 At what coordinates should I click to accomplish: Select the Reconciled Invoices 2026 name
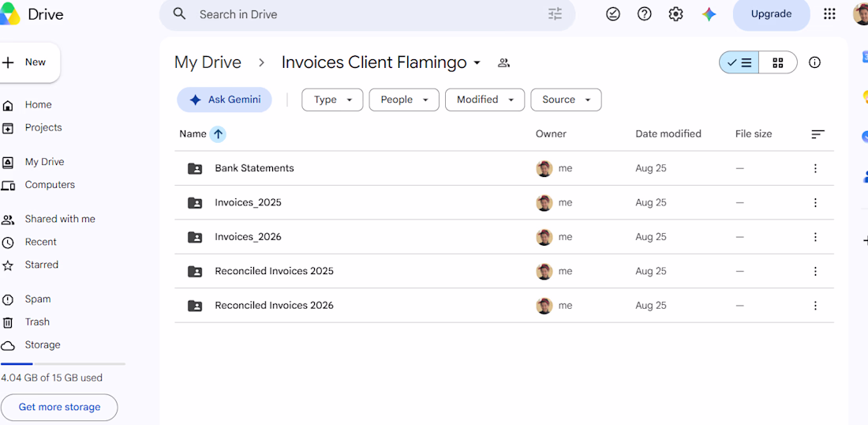pyautogui.click(x=274, y=305)
